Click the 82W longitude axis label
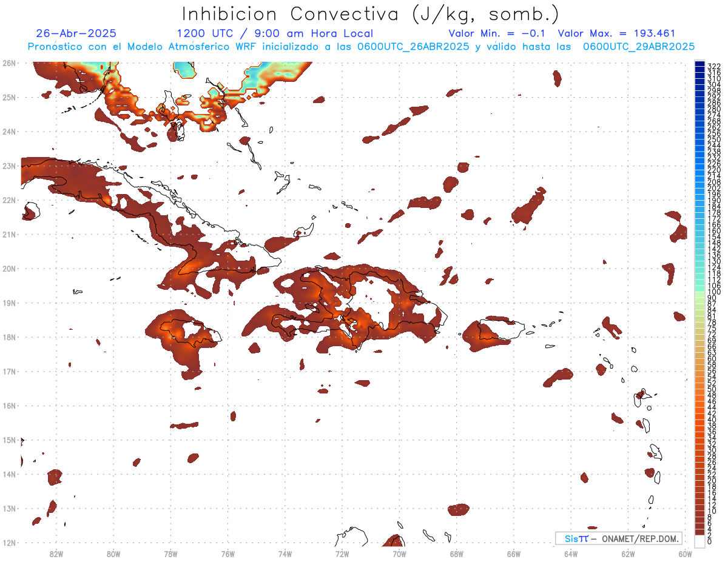The height and width of the screenshot is (562, 728). point(56,553)
